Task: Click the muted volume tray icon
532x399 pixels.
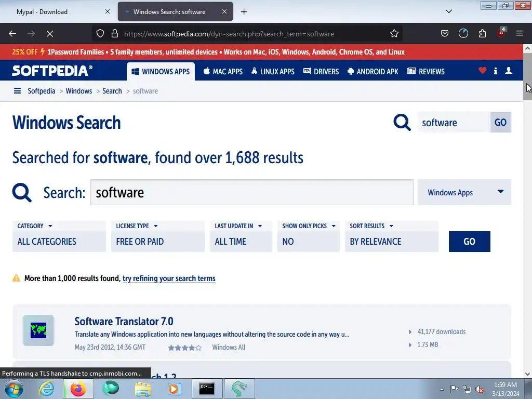Action: tap(480, 389)
